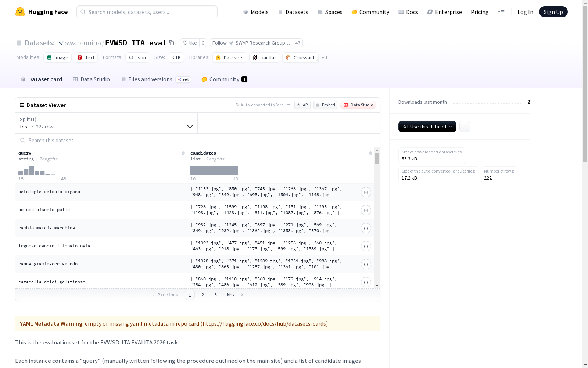Expand JSON for patologia calcolo organo row

[x=366, y=192]
